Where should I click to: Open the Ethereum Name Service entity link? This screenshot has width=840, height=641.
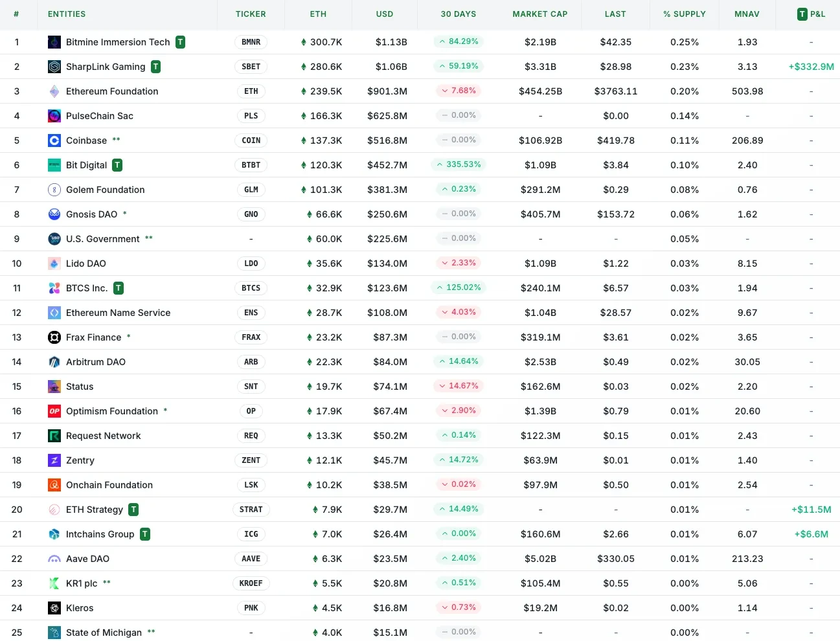pyautogui.click(x=118, y=313)
